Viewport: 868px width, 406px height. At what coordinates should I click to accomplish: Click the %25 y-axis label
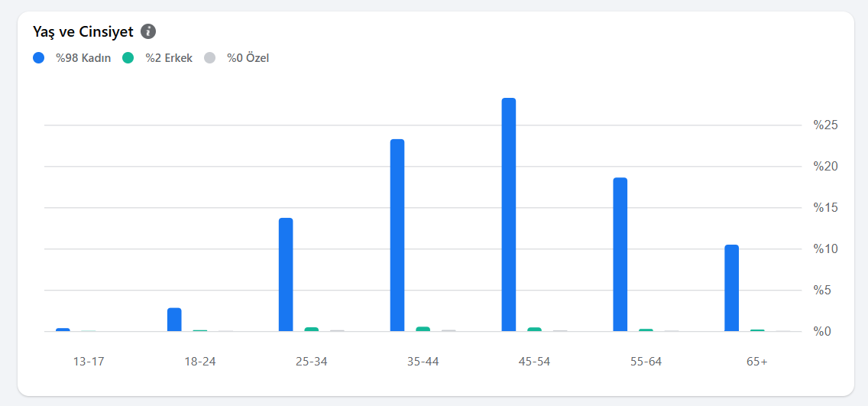(x=826, y=125)
